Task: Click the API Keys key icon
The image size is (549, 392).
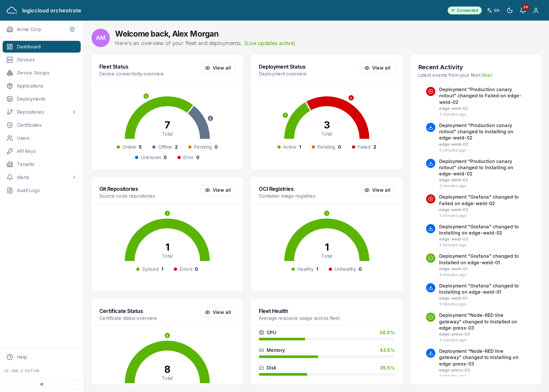Action: pos(10,151)
